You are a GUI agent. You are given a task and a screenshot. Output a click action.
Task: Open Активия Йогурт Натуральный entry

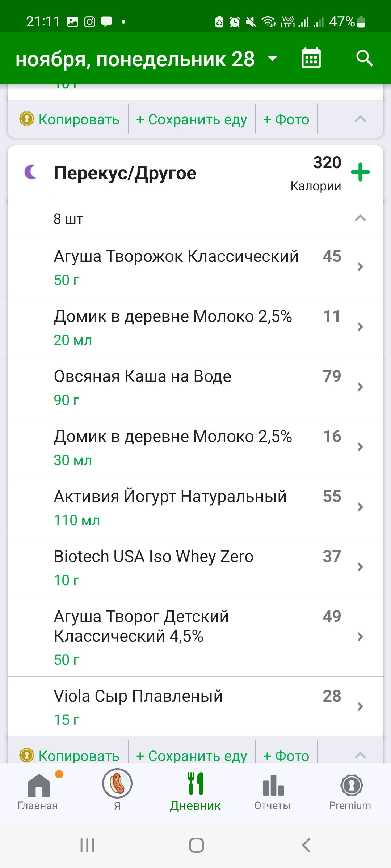click(x=195, y=507)
